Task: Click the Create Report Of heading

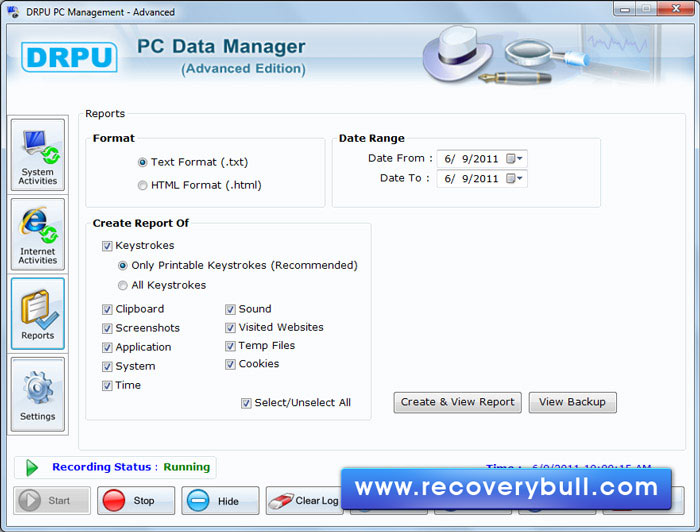Action: click(x=141, y=223)
